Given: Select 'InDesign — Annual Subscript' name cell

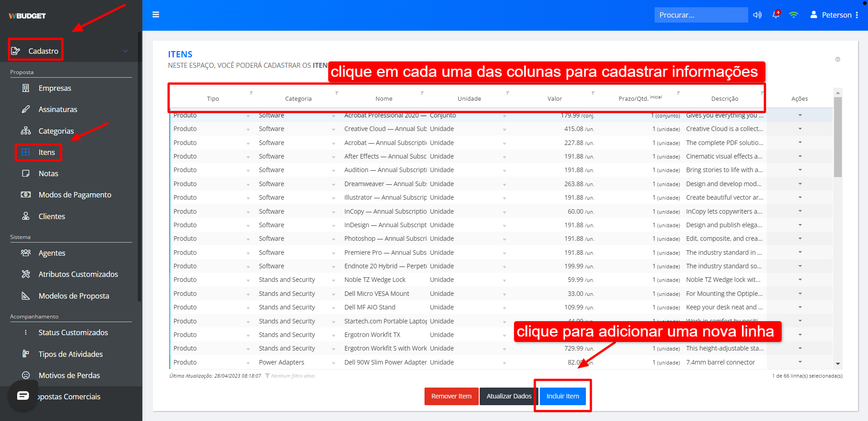Looking at the screenshot, I should point(385,225).
